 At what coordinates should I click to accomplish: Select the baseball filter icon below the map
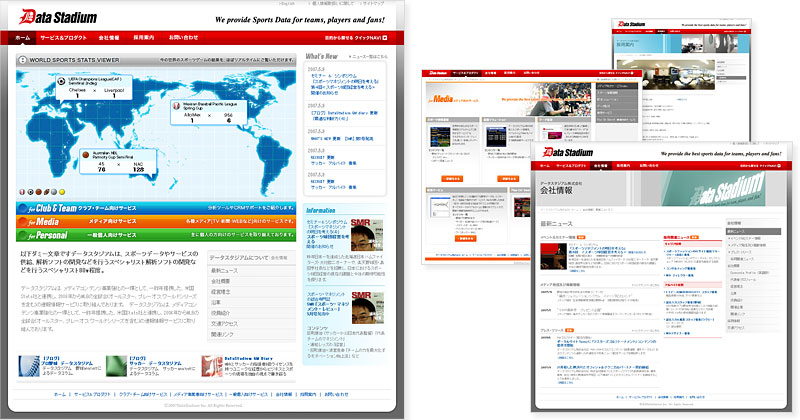tap(22, 192)
